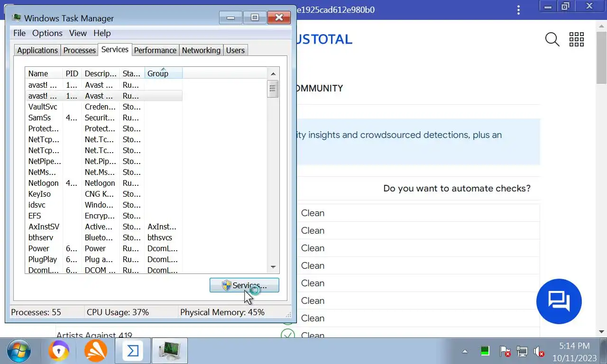Switch to the Performance tab

(155, 50)
